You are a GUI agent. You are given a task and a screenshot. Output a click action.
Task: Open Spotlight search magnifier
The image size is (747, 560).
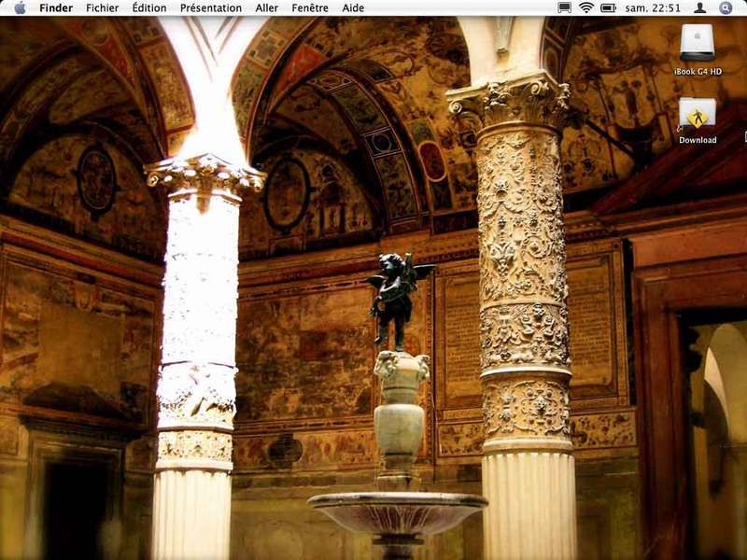(x=726, y=7)
